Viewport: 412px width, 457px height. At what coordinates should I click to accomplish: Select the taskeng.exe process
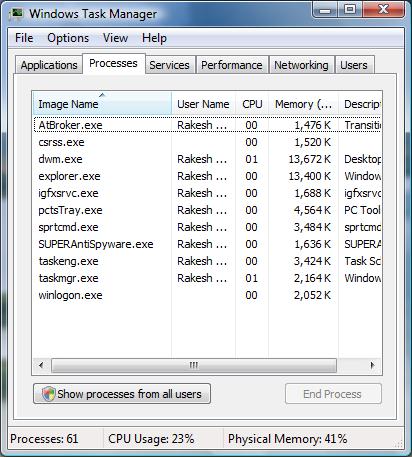coord(207,261)
